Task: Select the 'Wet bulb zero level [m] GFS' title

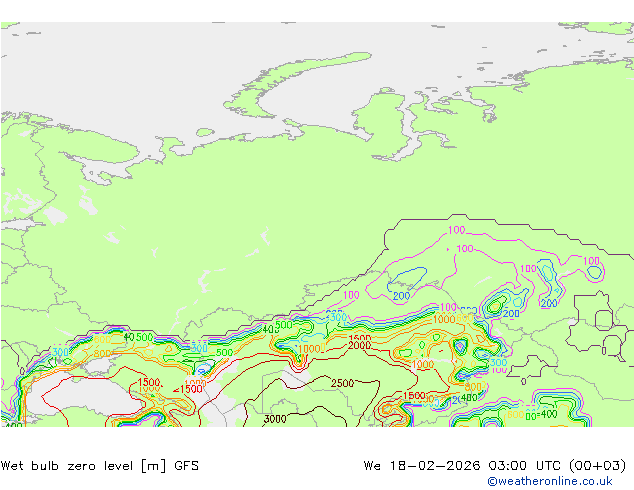Action: (x=100, y=466)
